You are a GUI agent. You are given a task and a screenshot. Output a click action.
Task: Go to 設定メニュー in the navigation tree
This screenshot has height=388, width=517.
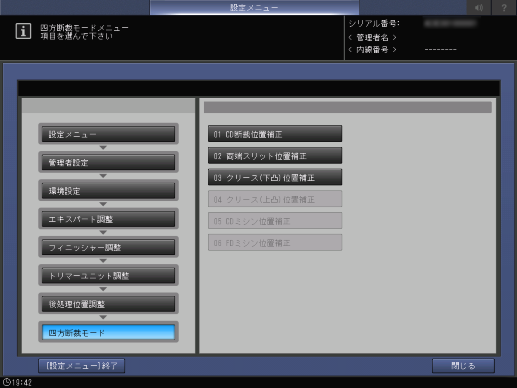tap(108, 134)
